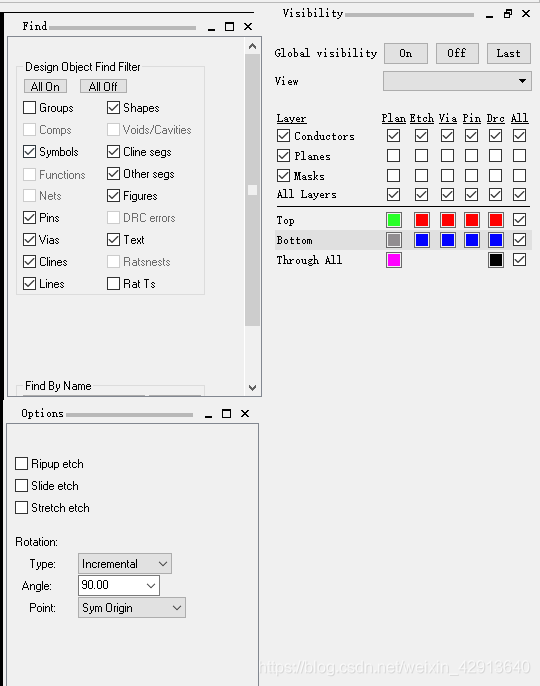The width and height of the screenshot is (540, 686).
Task: Click the Plan column header
Action: point(393,119)
